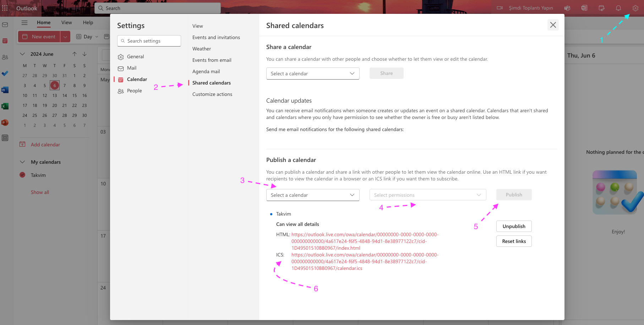This screenshot has width=644, height=325.
Task: Collapse the 2024 June mini calendar
Action: (22, 54)
